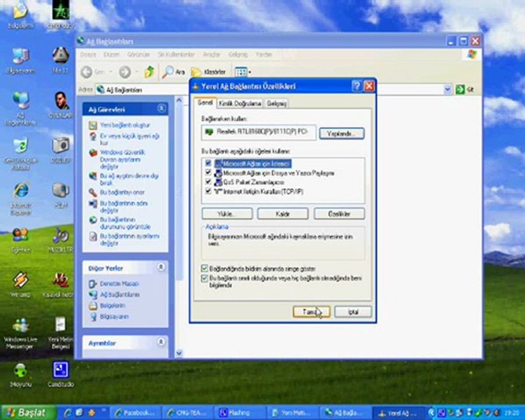The height and width of the screenshot is (420, 525).
Task: Click Başlat start button
Action: click(x=29, y=412)
